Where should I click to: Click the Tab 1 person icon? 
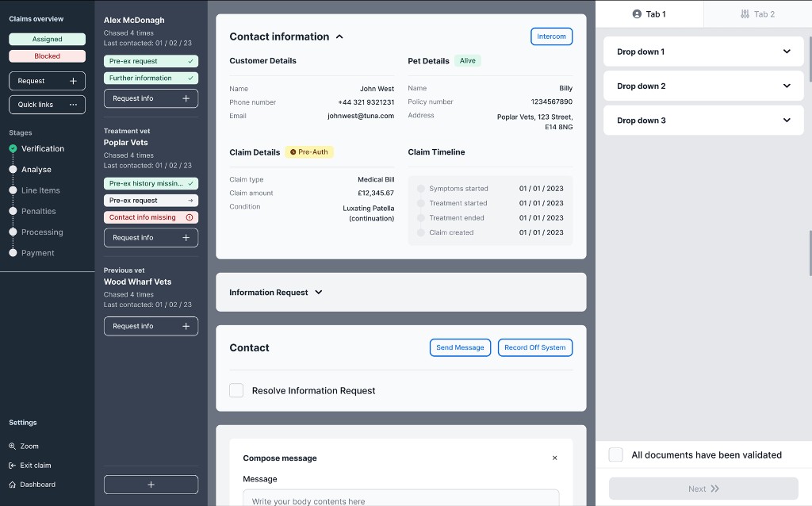(x=637, y=14)
